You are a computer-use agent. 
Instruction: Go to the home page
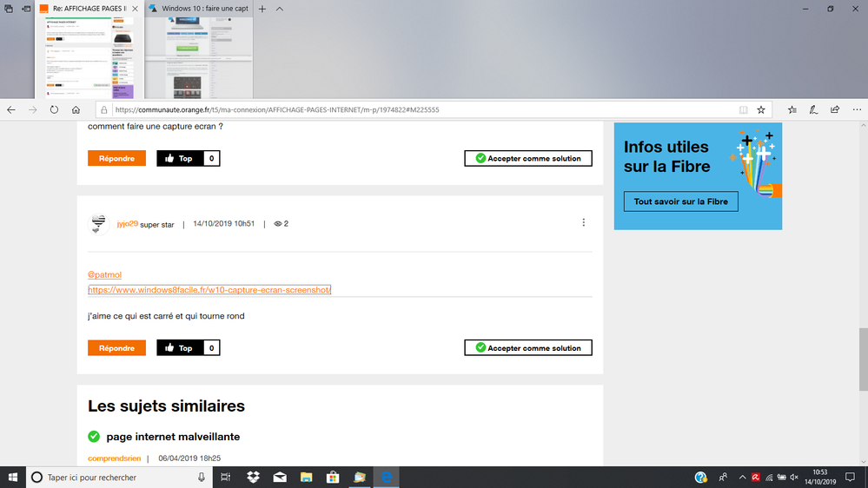point(76,109)
